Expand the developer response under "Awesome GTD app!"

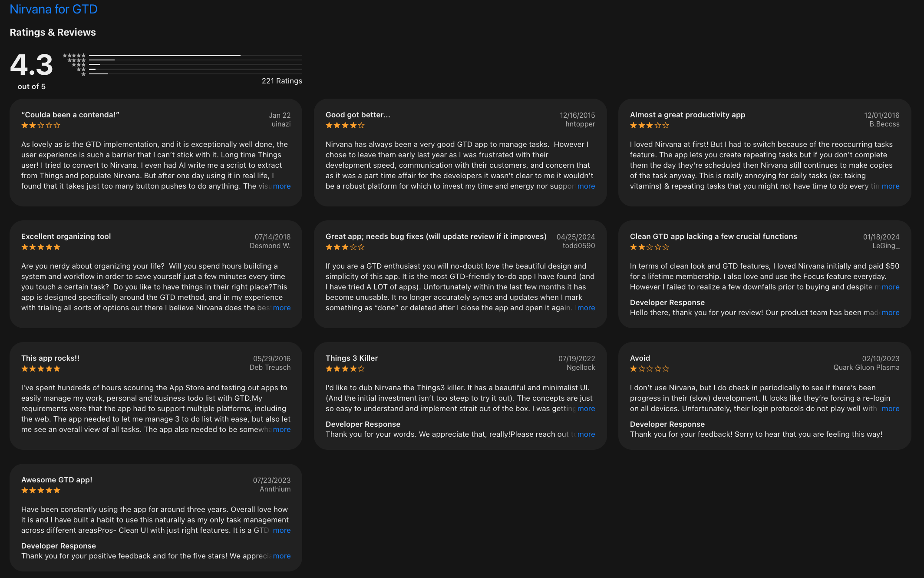pos(281,556)
